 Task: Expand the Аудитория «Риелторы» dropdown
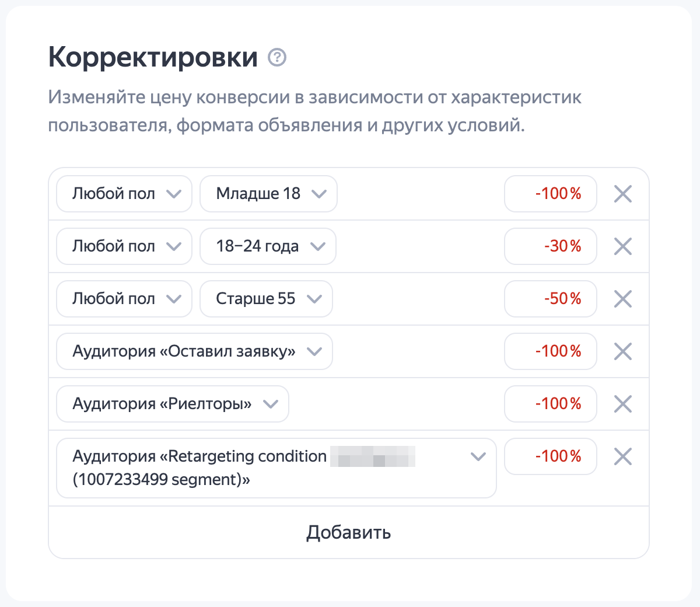click(172, 404)
